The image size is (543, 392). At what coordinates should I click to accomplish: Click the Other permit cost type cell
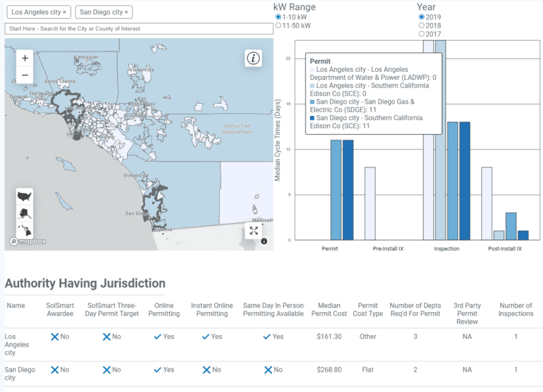tap(368, 336)
